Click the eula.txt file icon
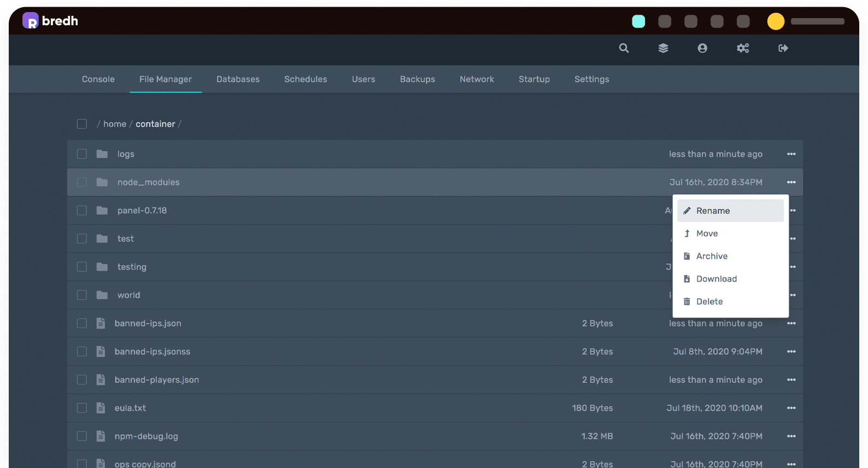This screenshot has width=868, height=468. tap(101, 408)
